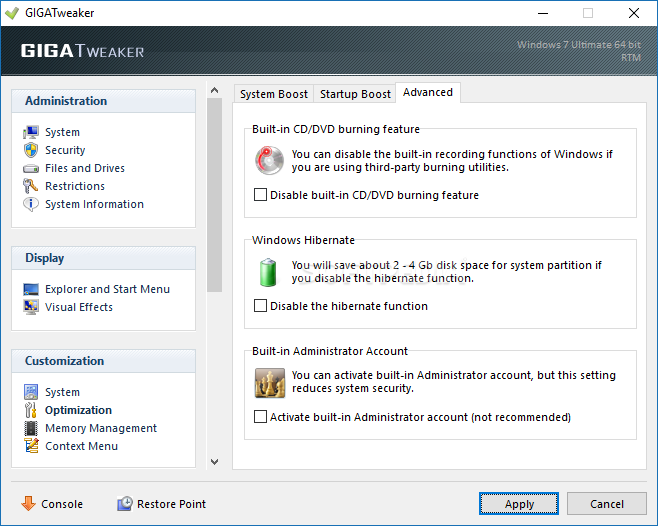This screenshot has width=658, height=526.
Task: Click the Restore Point clock icon
Action: pos(125,503)
